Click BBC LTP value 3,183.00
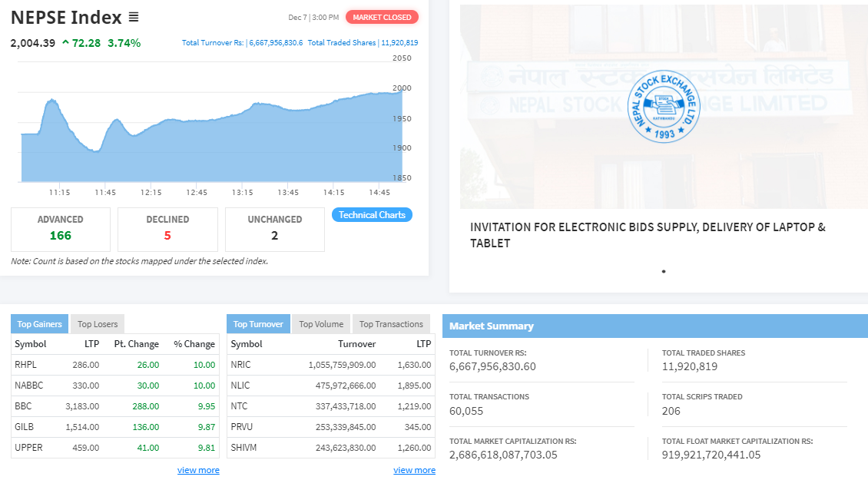 tap(82, 406)
